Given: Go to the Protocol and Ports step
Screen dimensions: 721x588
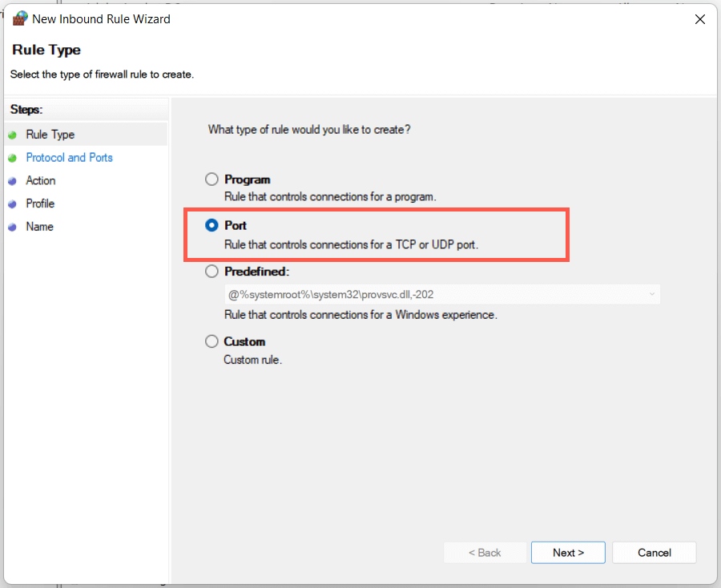Looking at the screenshot, I should pos(70,158).
